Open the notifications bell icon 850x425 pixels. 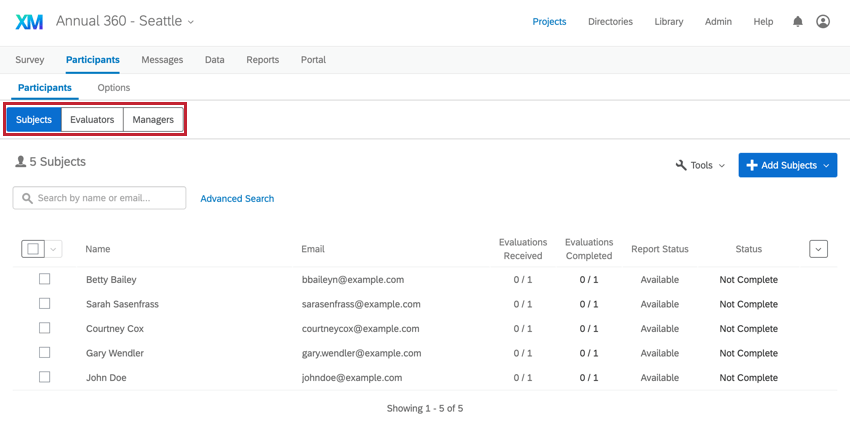coord(798,21)
